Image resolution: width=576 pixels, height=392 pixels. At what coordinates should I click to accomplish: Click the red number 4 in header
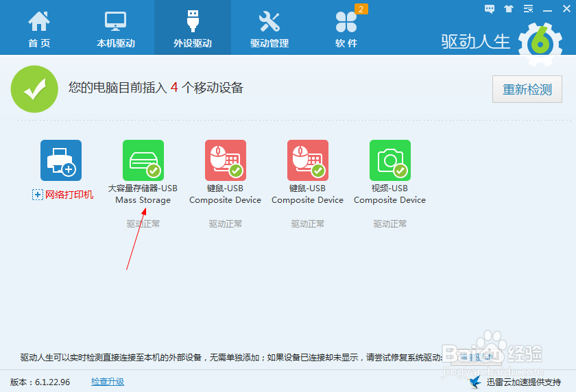174,87
